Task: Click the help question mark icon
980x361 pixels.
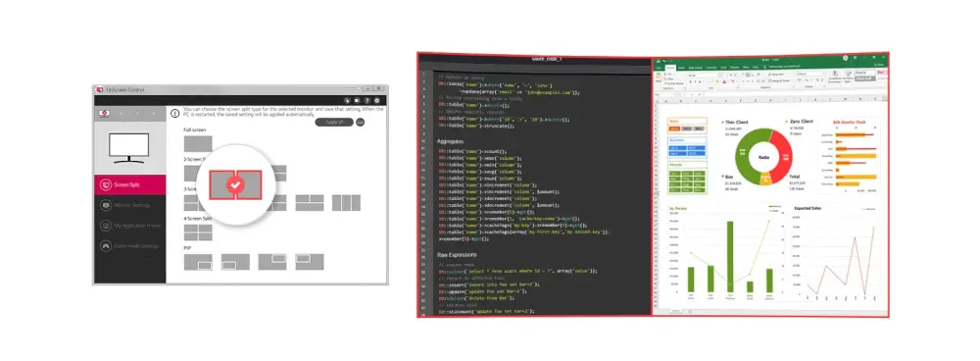Action: pos(367,100)
